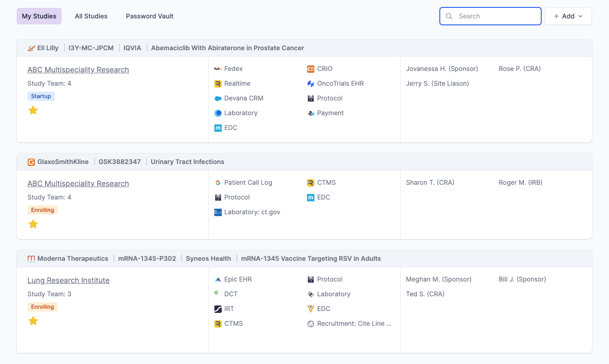Click the IQVIA CRO label
This screenshot has width=609, height=364.
coord(132,48)
